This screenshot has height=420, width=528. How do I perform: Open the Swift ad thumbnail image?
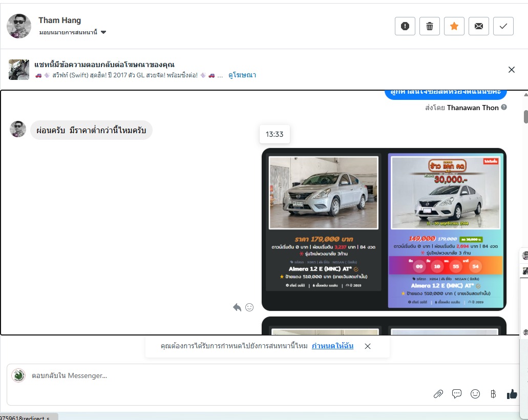(x=19, y=70)
